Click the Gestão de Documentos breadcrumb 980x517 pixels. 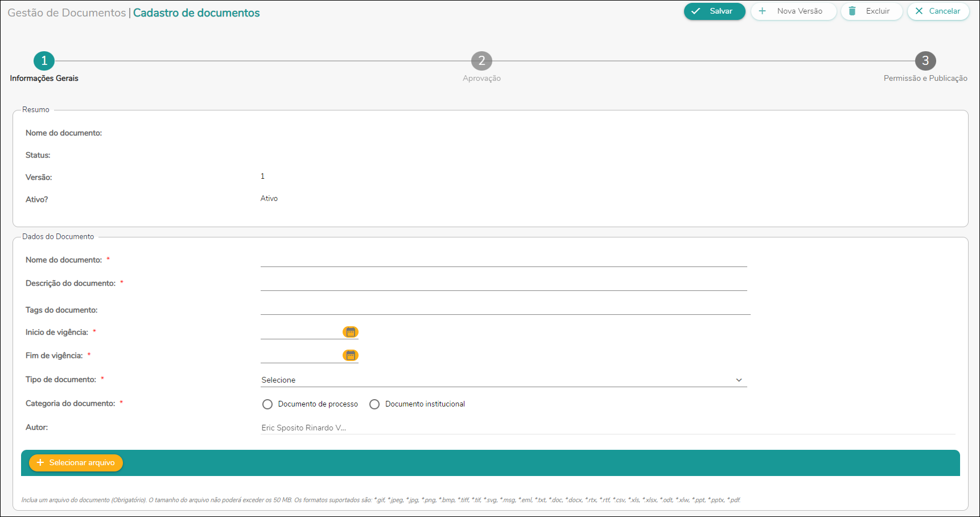click(x=67, y=13)
